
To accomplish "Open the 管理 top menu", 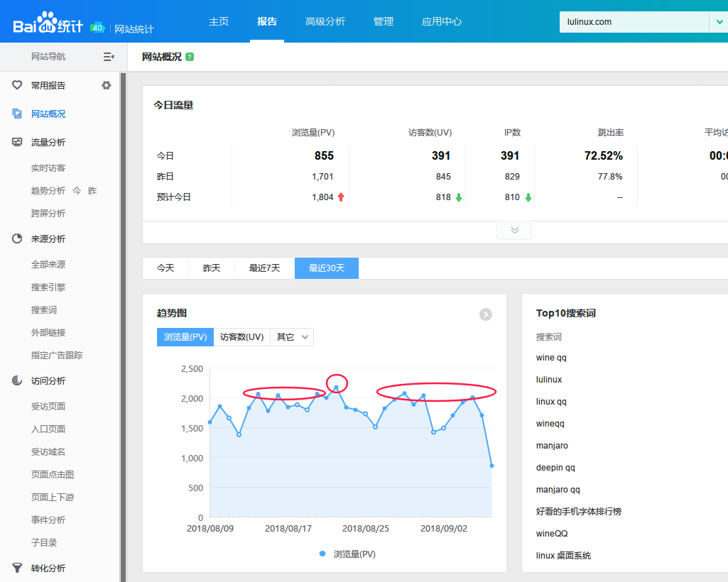I will [x=384, y=22].
